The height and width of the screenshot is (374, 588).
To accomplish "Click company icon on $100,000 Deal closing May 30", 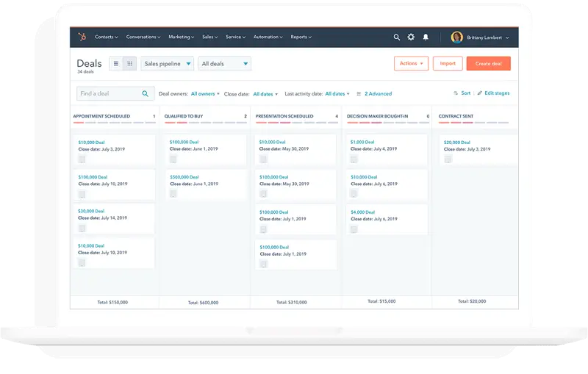I will pos(263,194).
